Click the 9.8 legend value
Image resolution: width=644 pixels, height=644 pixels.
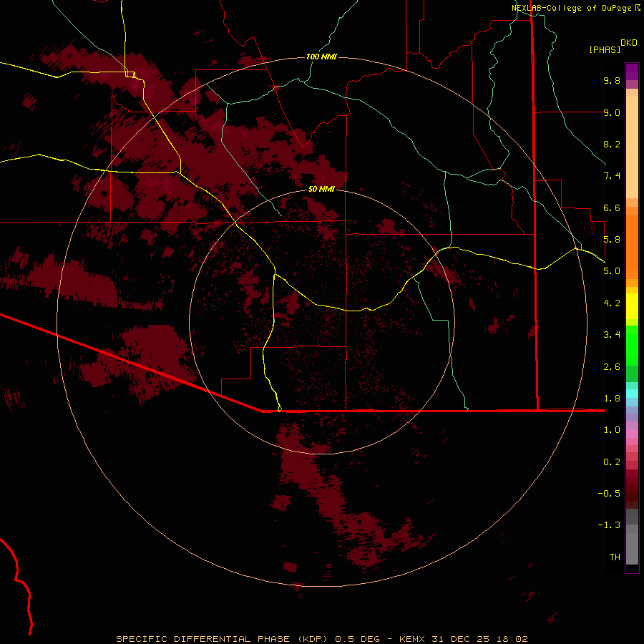(x=612, y=80)
